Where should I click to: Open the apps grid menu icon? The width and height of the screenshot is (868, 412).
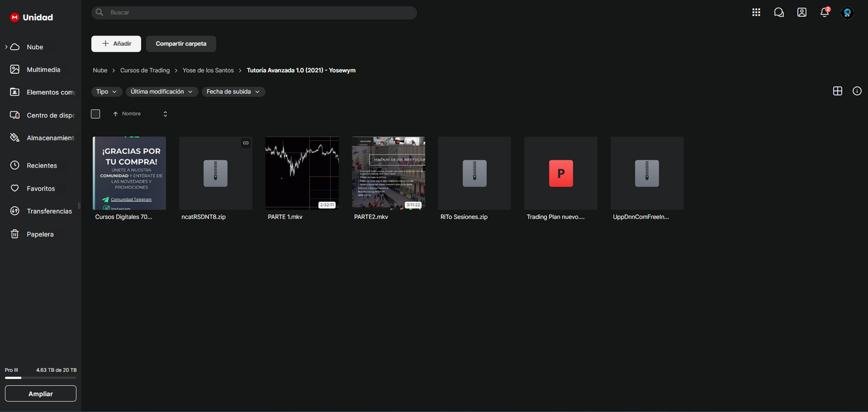[756, 13]
